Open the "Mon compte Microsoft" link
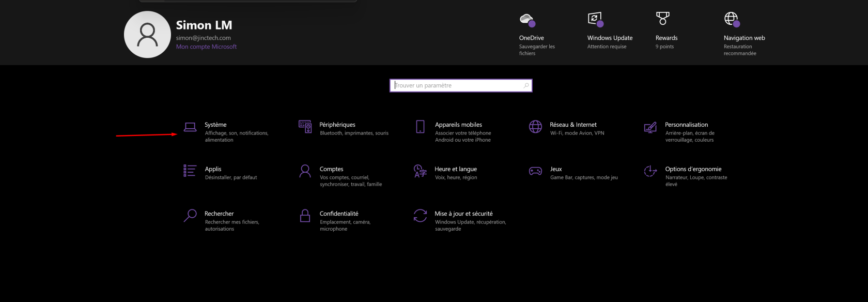The image size is (868, 302). 206,47
